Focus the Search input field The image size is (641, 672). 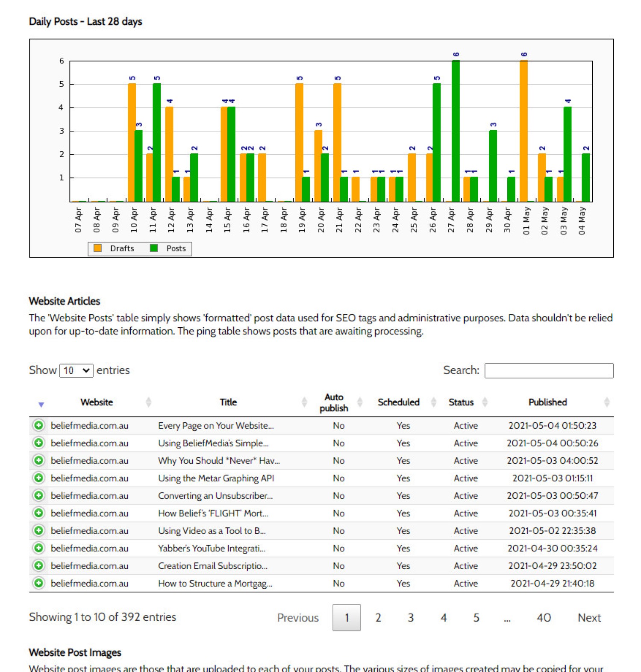[x=549, y=370]
